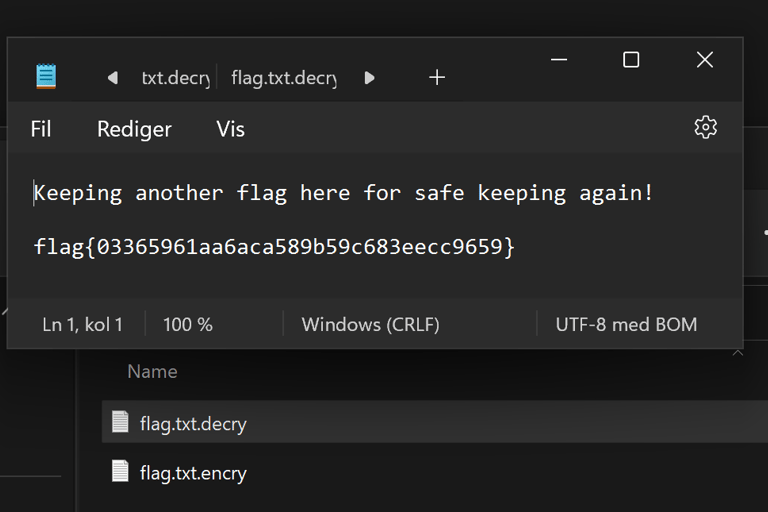
Task: Change Windows (CRLF) line ending
Action: (x=370, y=324)
